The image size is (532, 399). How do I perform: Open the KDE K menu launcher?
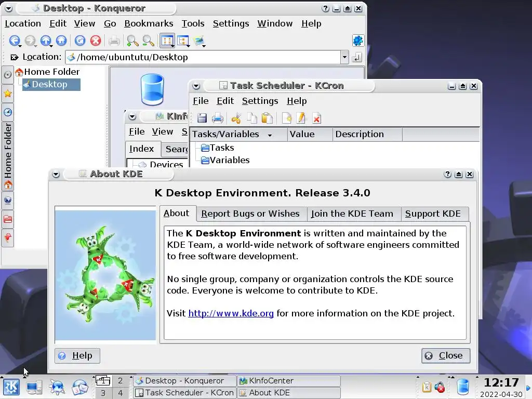(11, 387)
